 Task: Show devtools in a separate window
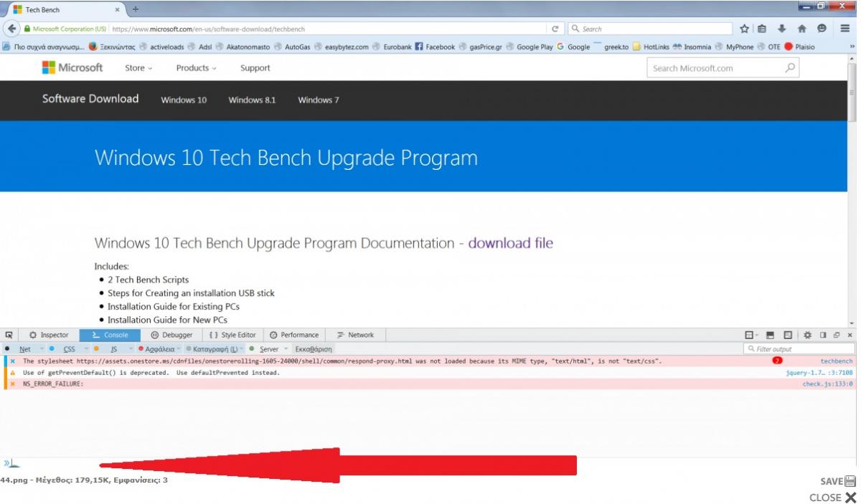(837, 335)
